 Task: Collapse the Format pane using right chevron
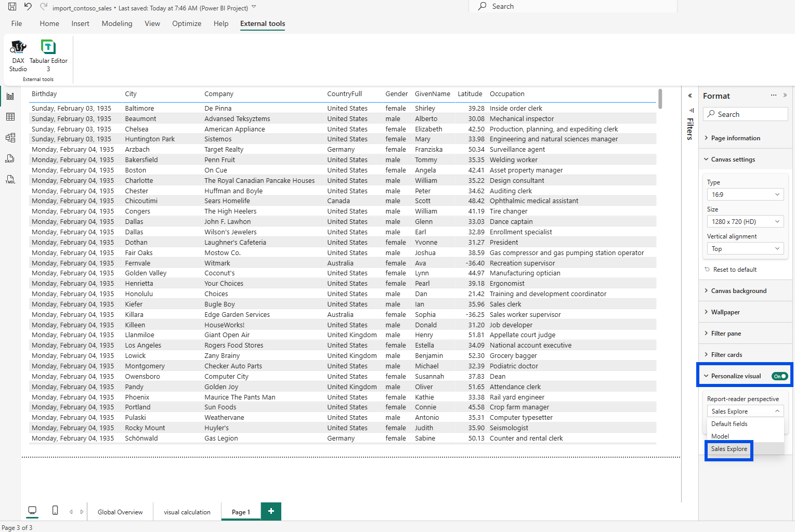coord(785,95)
